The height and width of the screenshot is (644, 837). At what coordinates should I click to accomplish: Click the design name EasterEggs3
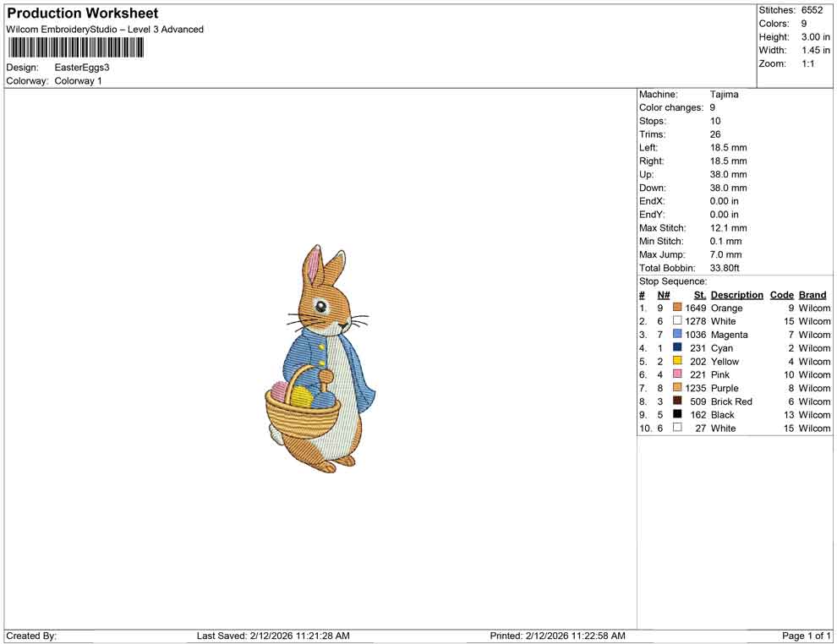[82, 68]
